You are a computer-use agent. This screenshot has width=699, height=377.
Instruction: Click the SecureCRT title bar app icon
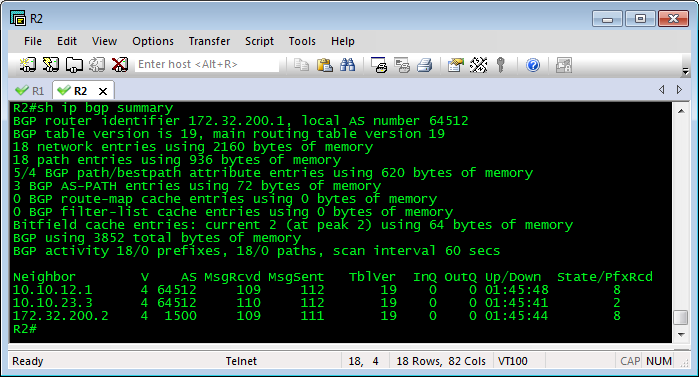click(x=18, y=19)
